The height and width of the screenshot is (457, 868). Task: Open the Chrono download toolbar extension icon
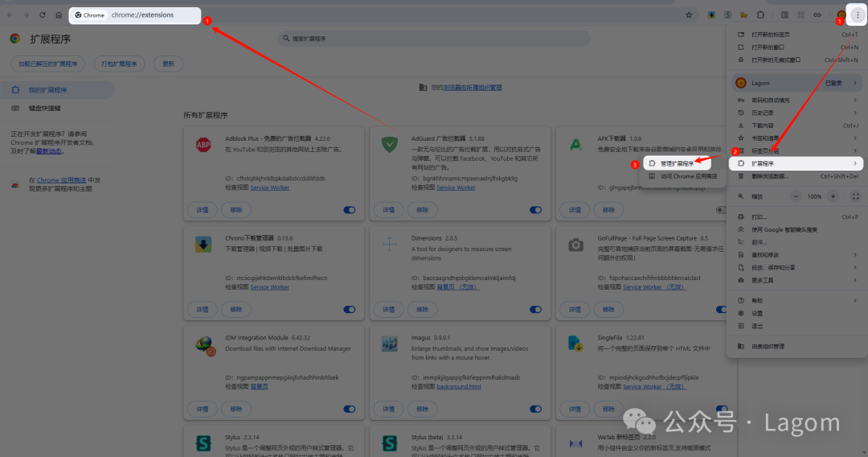(x=711, y=15)
